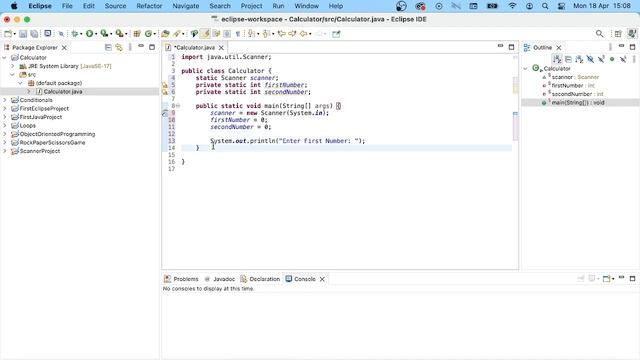Collapse Calculator class in Outline

click(526, 69)
